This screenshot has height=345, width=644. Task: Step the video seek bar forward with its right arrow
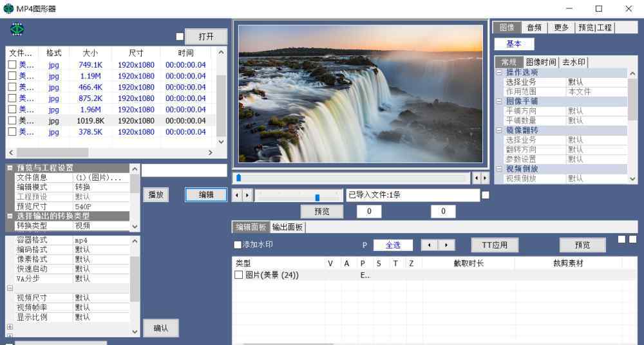(x=485, y=178)
